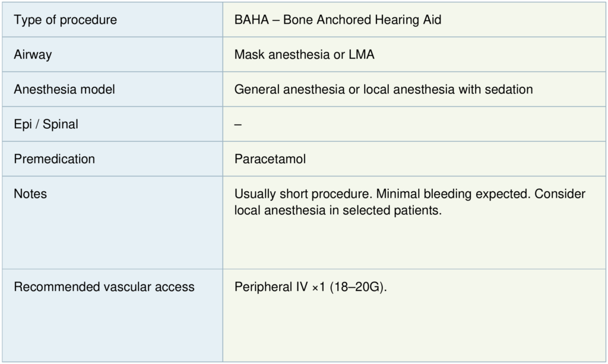Click the word "sedation" in Anesthesia model row
Image resolution: width=608 pixels, height=364 pixels.
coord(510,90)
